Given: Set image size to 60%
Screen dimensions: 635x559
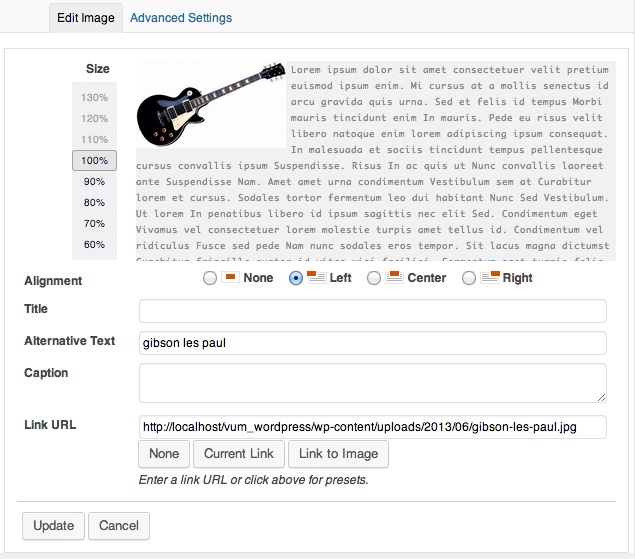Looking at the screenshot, I should (94, 245).
